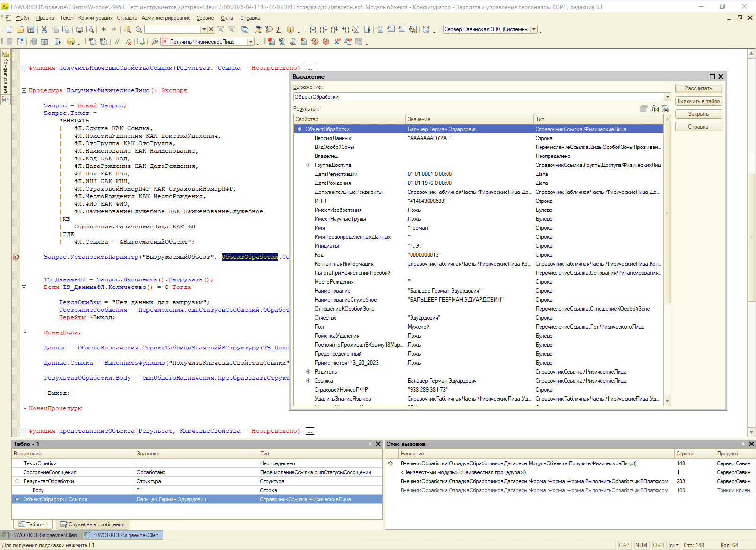Open the Отладка menu
The height and width of the screenshot is (550, 756).
click(x=127, y=18)
